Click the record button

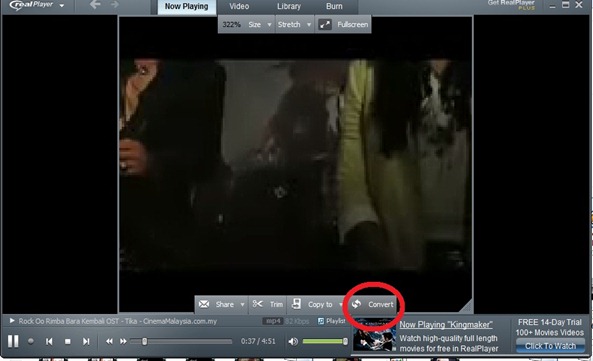point(31,341)
